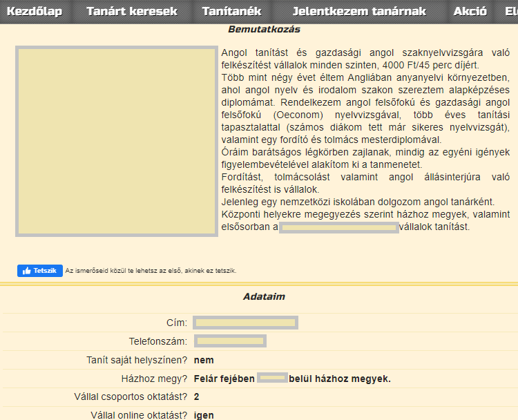Go to Tanárt keresek page
This screenshot has height=420, width=518.
tap(131, 12)
